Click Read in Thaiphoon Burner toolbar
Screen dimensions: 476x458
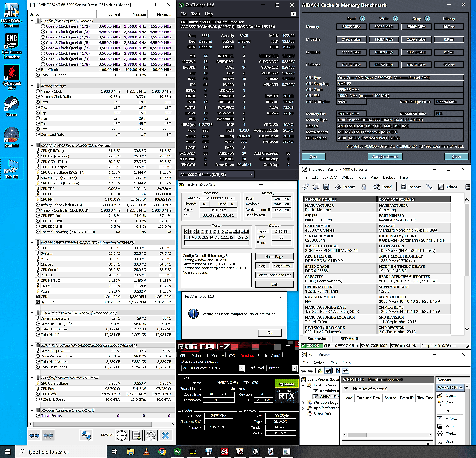[383, 187]
